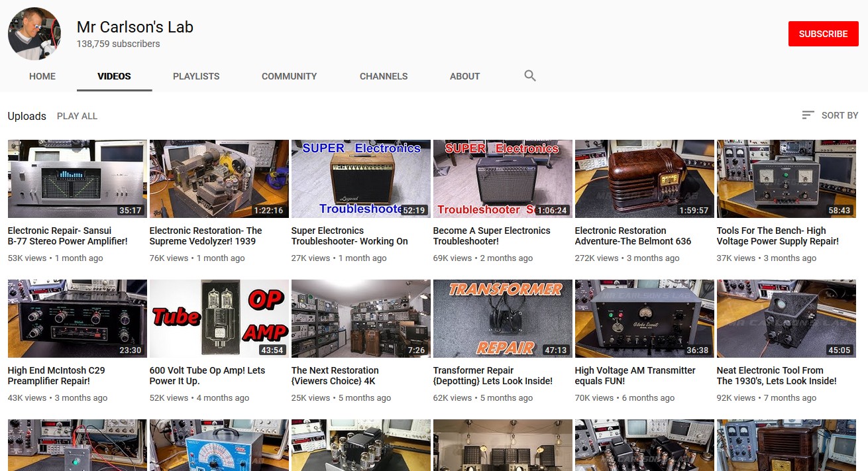Click 'Neat Electronic Tool From The 1930's' title
This screenshot has height=471, width=868.
point(777,376)
